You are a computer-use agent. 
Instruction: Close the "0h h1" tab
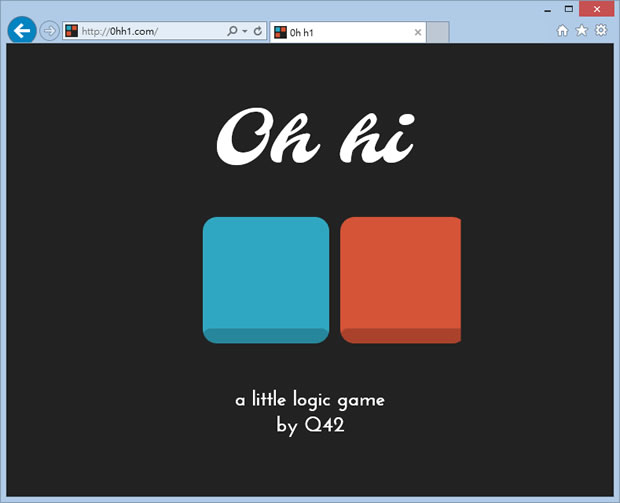[418, 32]
